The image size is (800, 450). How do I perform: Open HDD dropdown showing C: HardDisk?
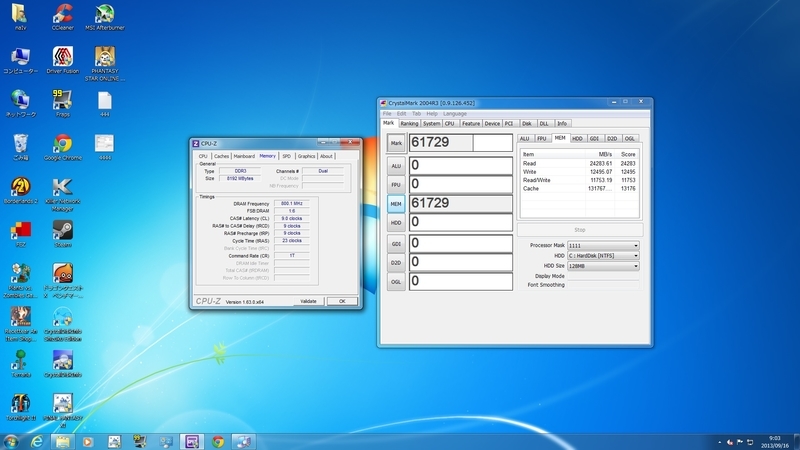[603, 256]
